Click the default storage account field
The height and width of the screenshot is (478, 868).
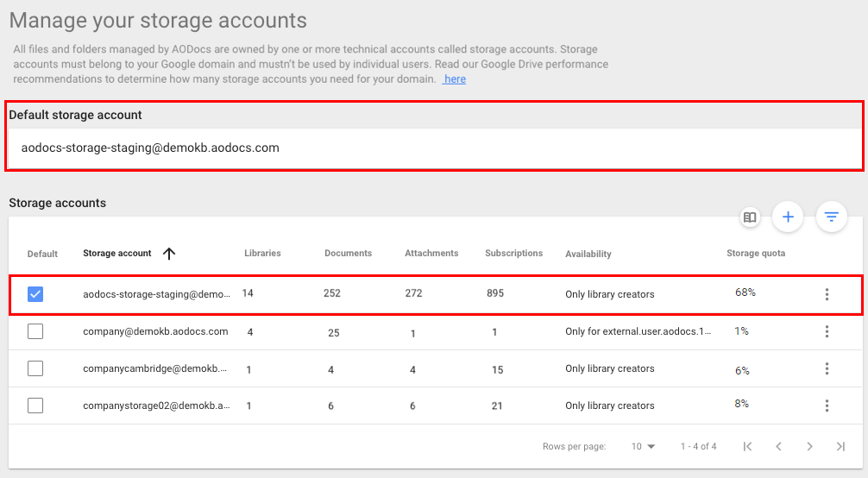[x=435, y=148]
